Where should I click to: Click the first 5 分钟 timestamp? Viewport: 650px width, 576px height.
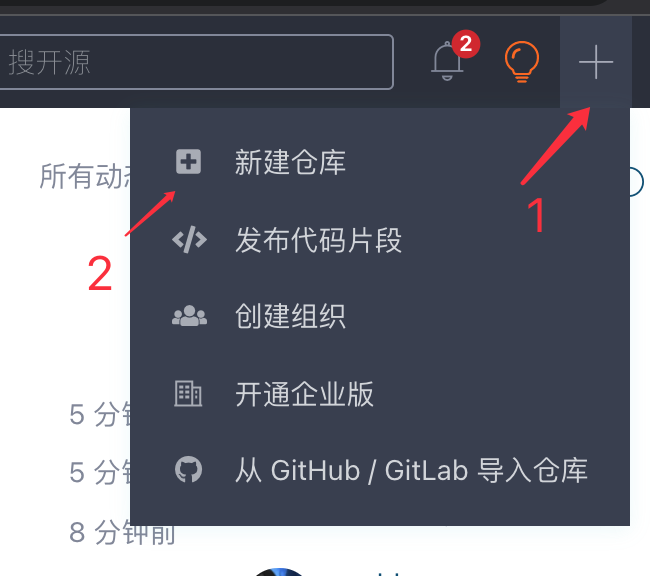[100, 414]
